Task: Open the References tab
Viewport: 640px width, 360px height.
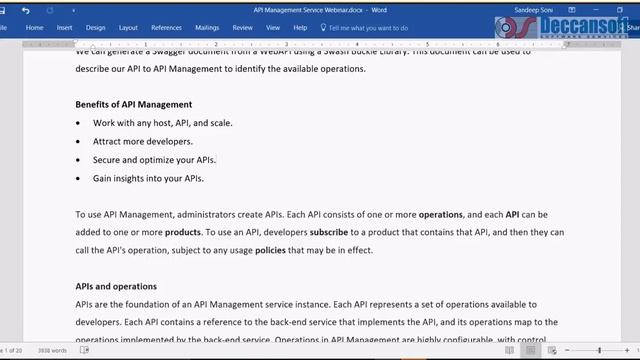Action: point(166,28)
